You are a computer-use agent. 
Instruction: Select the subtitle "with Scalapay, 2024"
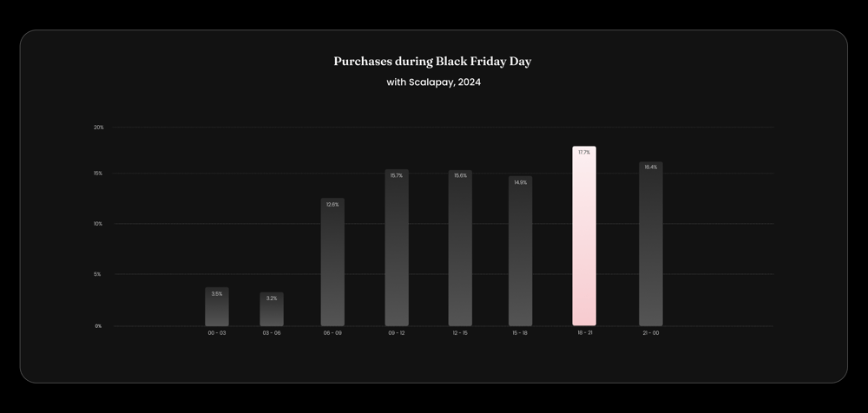[433, 82]
